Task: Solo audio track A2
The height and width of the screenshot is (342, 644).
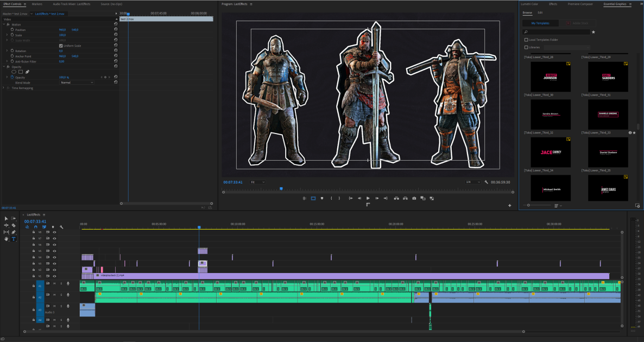Action: pyautogui.click(x=61, y=295)
